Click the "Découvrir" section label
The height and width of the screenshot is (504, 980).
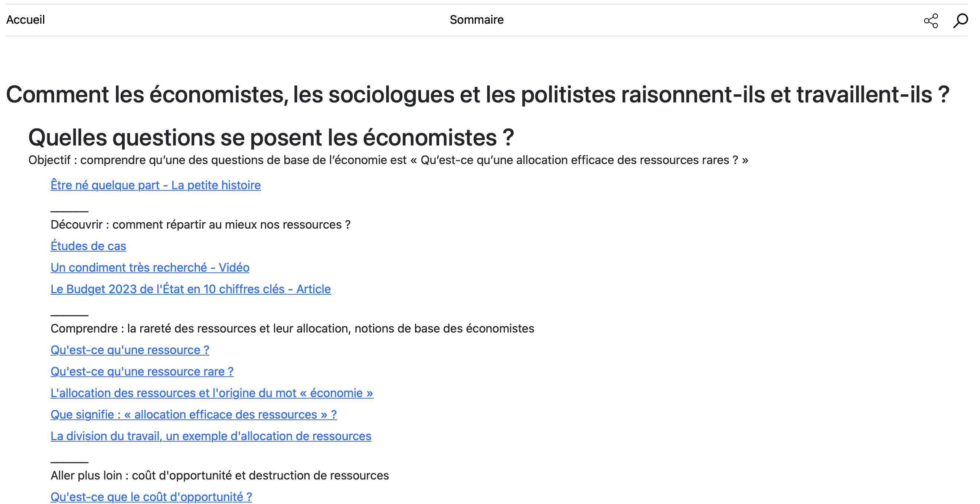[x=200, y=225]
